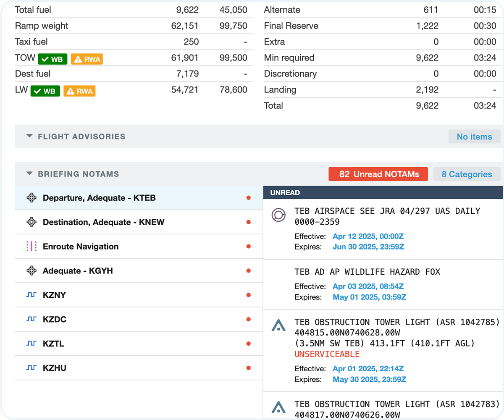Click the Min required time 03:24
The width and height of the screenshot is (504, 420).
click(x=485, y=58)
